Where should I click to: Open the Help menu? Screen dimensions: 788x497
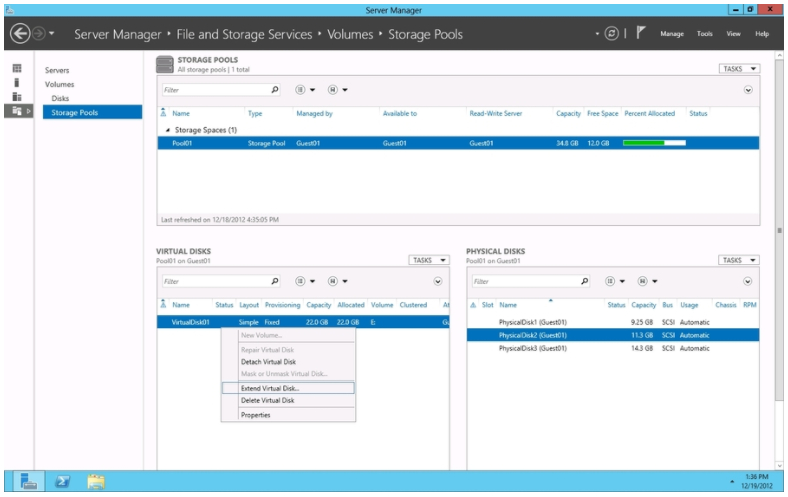tap(762, 34)
